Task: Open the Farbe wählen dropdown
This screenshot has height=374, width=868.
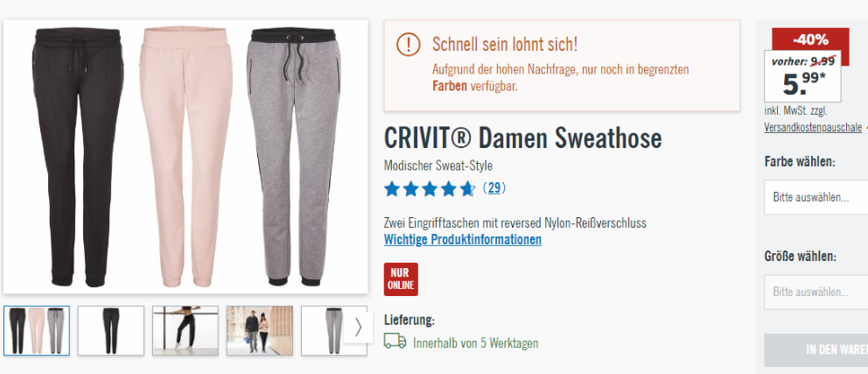Action: point(816,197)
